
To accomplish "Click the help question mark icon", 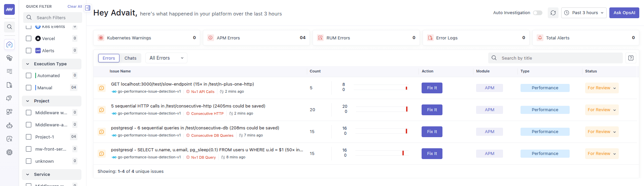I will [x=631, y=58].
